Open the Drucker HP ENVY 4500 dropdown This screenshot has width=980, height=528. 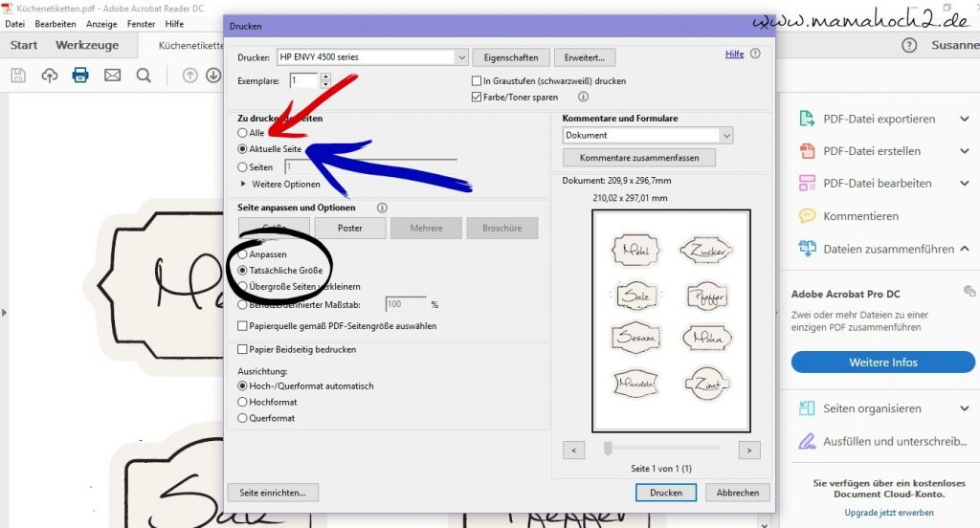pos(461,57)
